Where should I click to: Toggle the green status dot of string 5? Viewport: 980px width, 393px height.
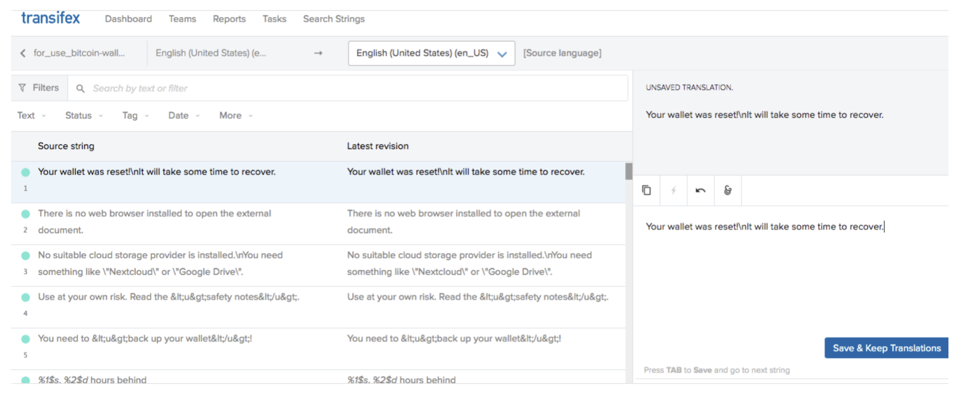(x=26, y=339)
